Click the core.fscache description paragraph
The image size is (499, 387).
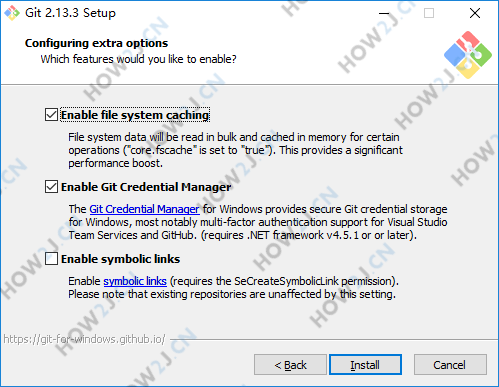(x=235, y=150)
